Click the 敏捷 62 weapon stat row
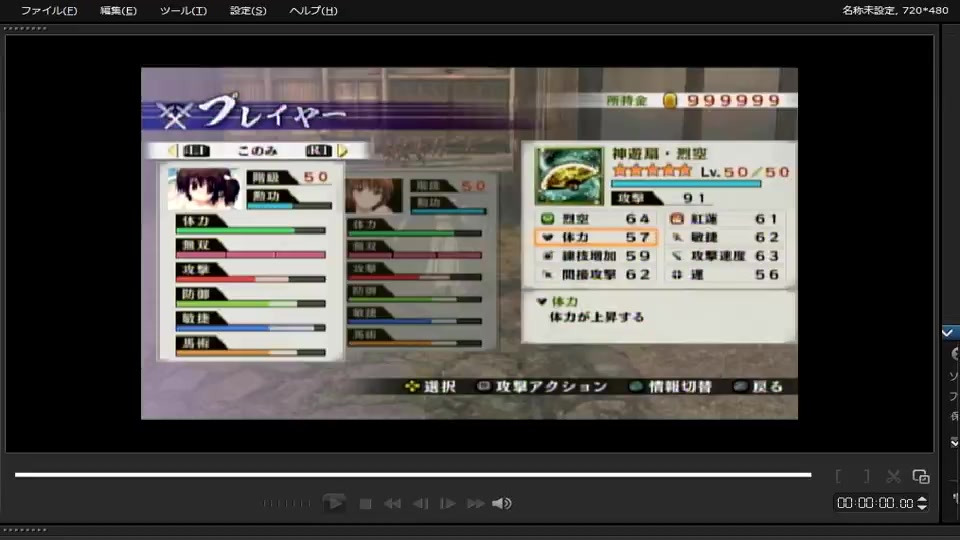The width and height of the screenshot is (960, 540). point(724,237)
